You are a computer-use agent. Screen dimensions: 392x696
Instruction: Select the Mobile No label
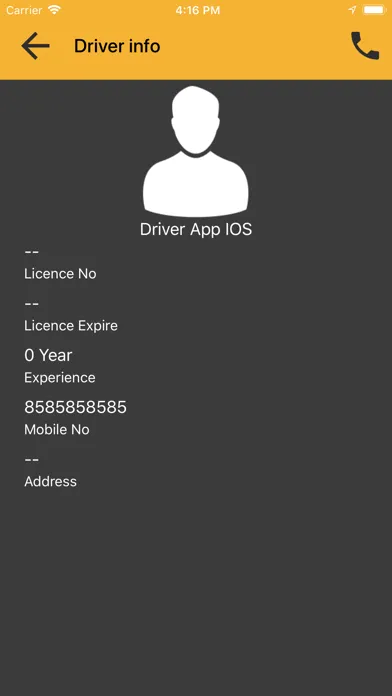(57, 430)
